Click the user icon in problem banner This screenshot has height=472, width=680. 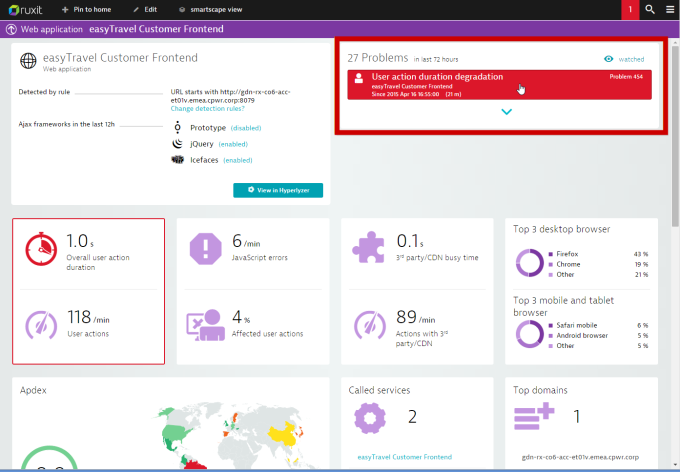tap(359, 78)
